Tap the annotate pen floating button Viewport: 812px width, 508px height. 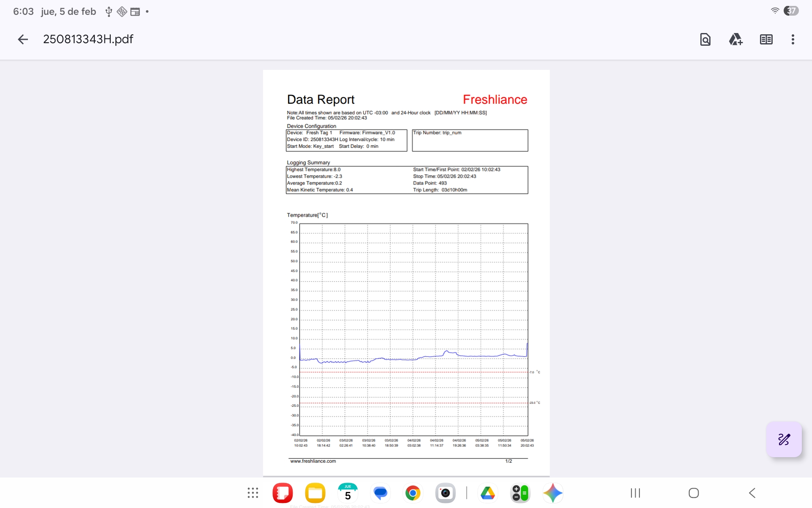pyautogui.click(x=784, y=439)
